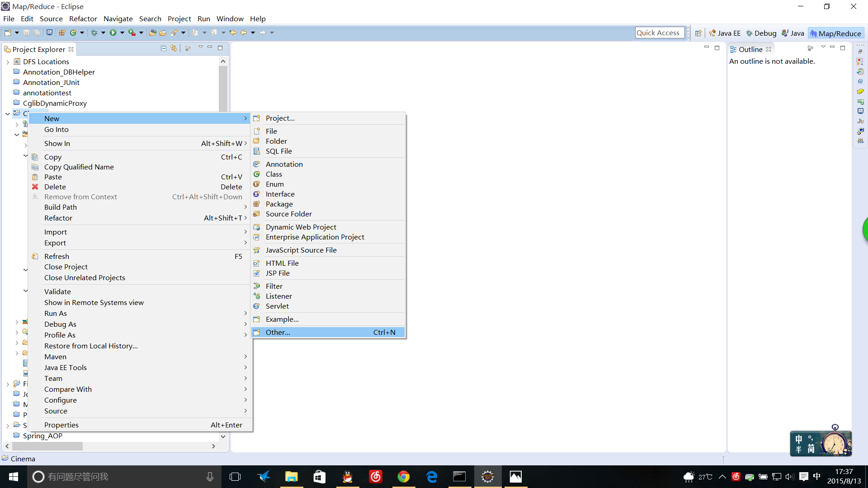Select Other... in the New submenu

[x=278, y=332]
